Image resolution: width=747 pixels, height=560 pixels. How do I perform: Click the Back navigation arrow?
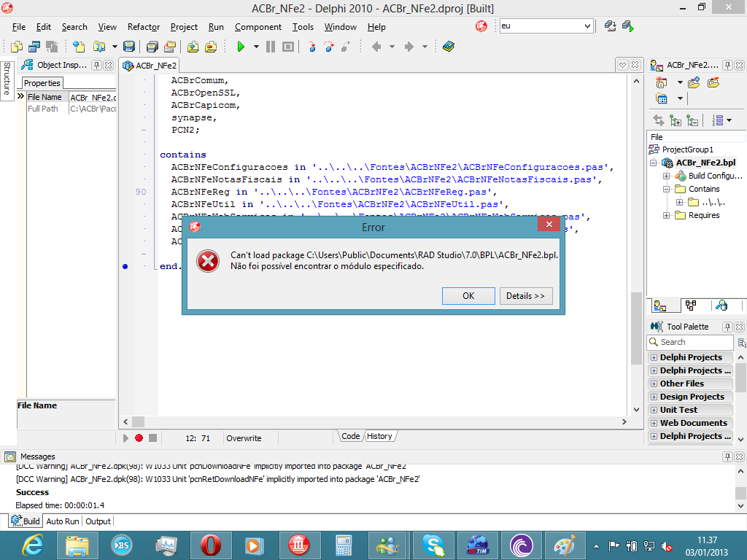(x=376, y=47)
